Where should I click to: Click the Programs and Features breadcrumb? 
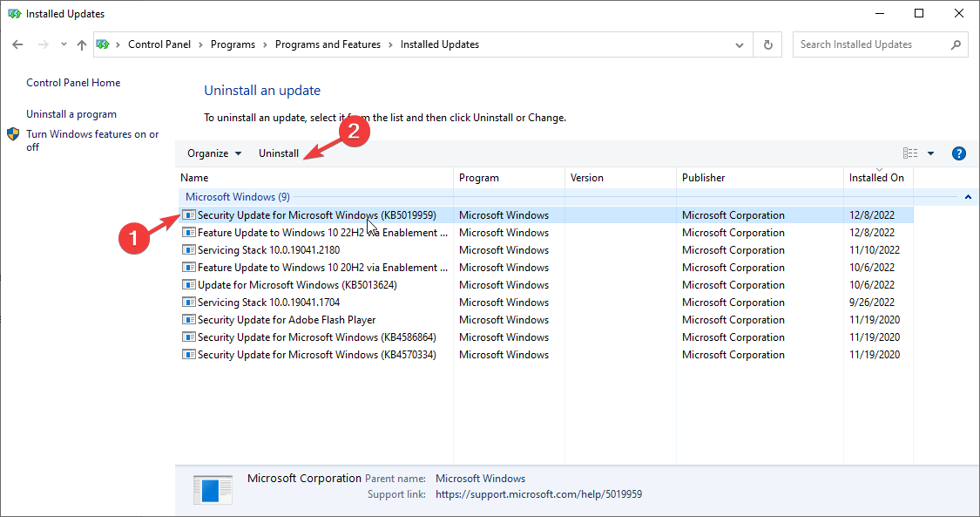pos(328,44)
